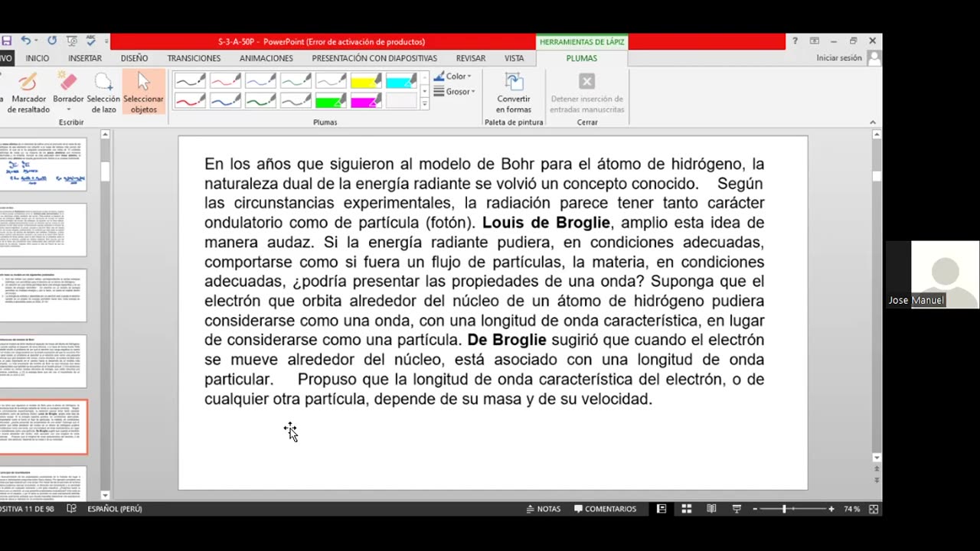Undo the last action in the quick access toolbar
The image size is (980, 551).
25,41
